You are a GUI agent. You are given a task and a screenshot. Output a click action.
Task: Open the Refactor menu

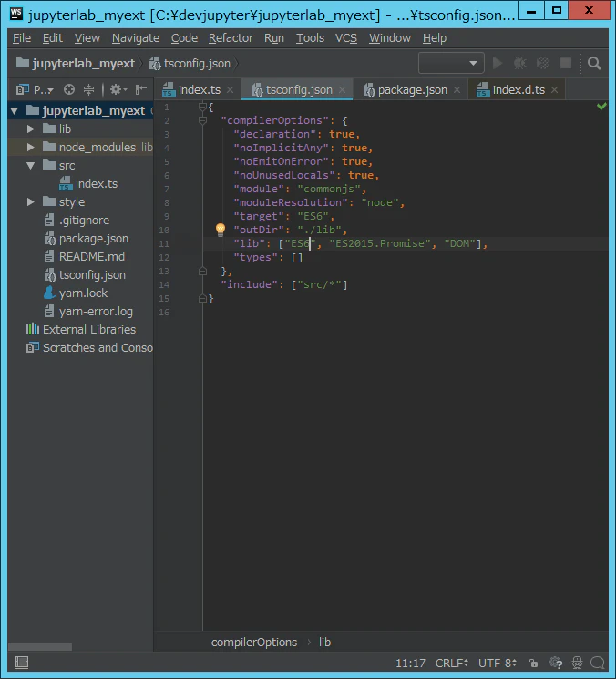[231, 38]
